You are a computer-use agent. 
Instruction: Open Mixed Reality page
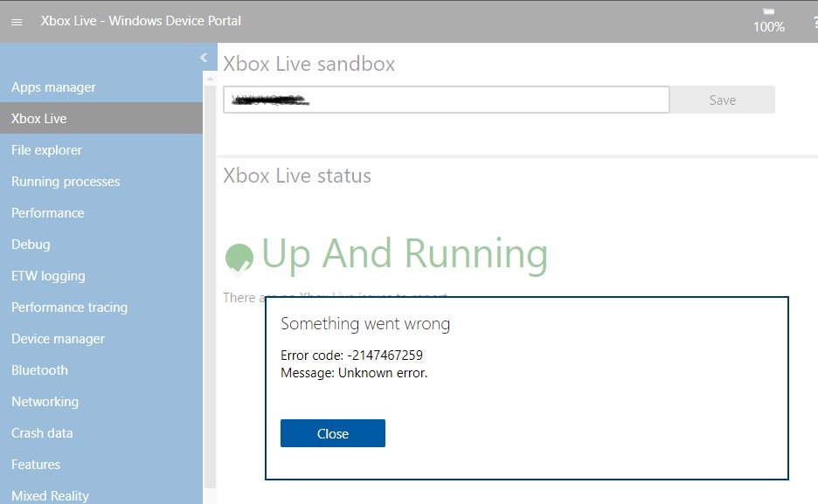pyautogui.click(x=101, y=495)
